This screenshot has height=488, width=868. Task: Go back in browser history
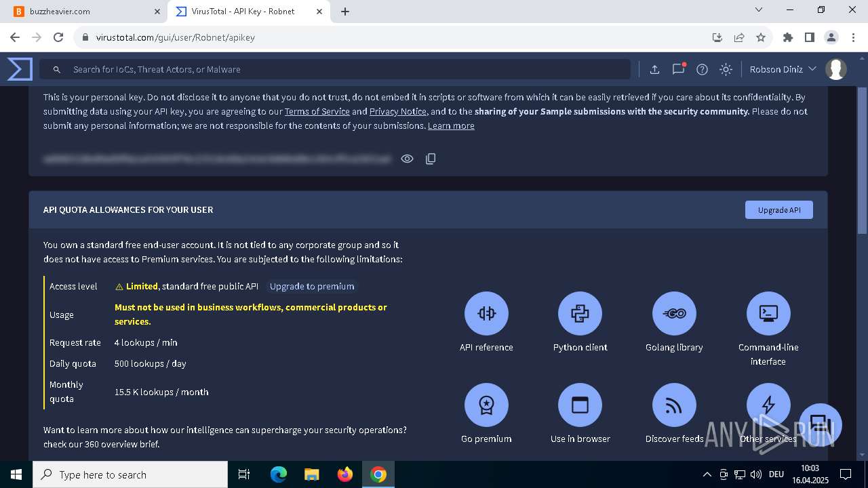click(15, 37)
